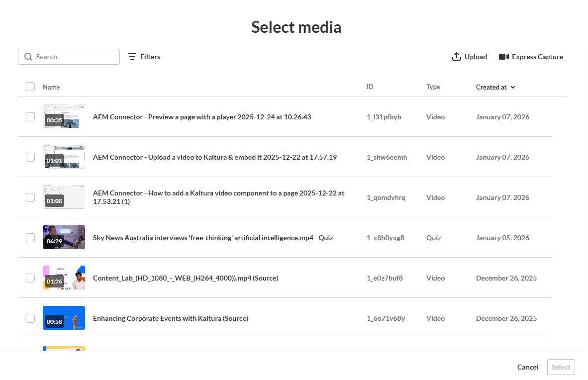588x380 pixels.
Task: Click the ID column header
Action: [370, 87]
